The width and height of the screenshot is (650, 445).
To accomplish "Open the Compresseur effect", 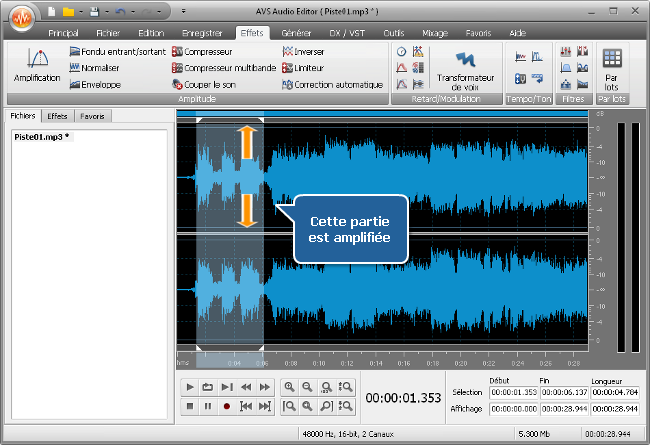I will (x=206, y=51).
